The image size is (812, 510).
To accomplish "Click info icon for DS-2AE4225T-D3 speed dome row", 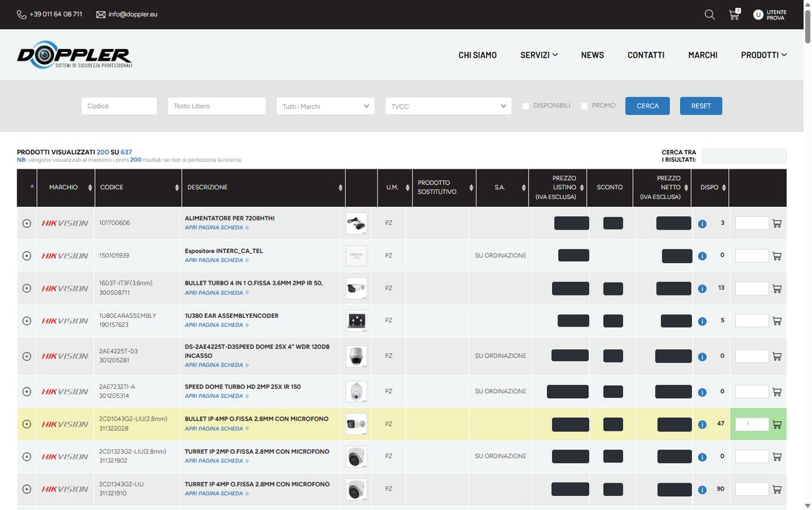I will click(x=702, y=356).
